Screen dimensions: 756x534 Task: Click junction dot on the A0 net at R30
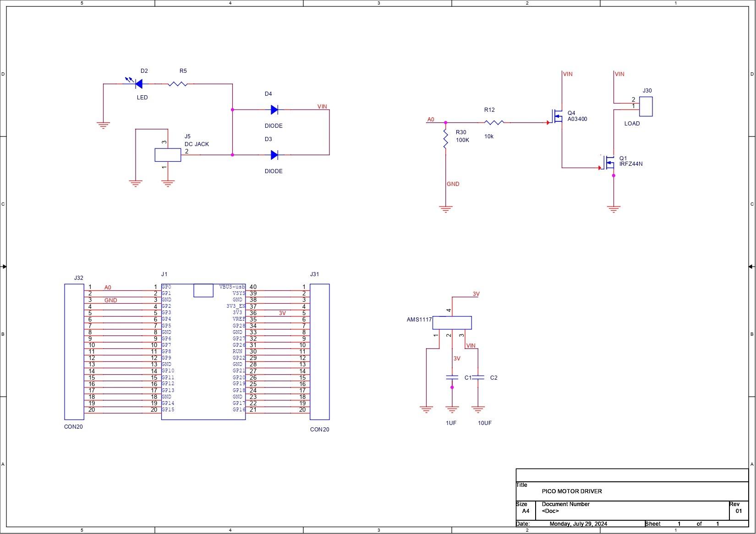pos(445,122)
